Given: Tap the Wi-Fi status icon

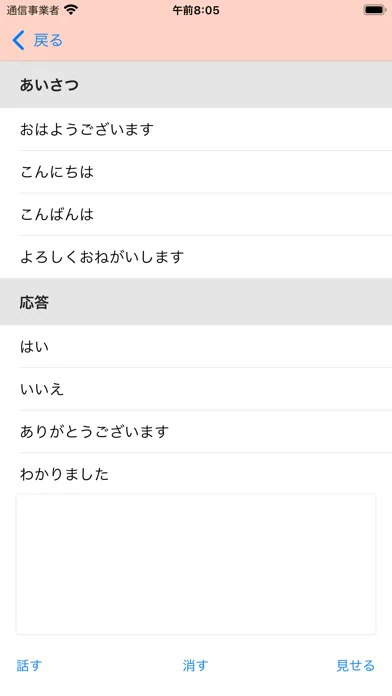Looking at the screenshot, I should (x=71, y=10).
